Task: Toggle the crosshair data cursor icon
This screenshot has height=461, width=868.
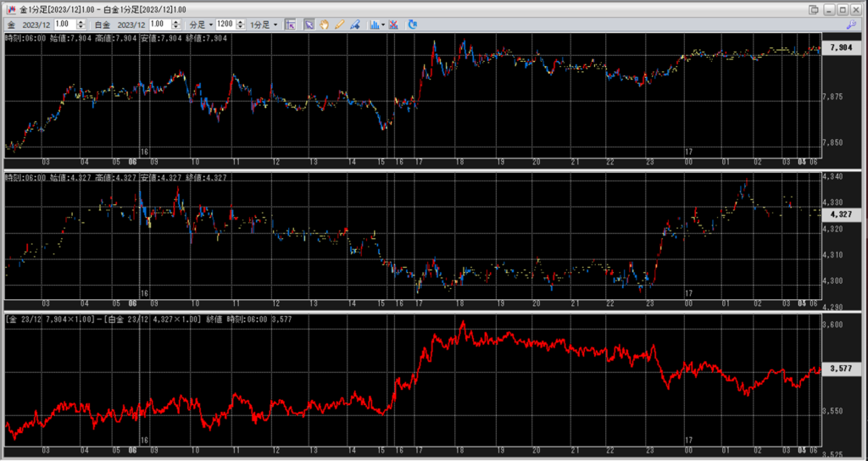Action: click(x=290, y=25)
